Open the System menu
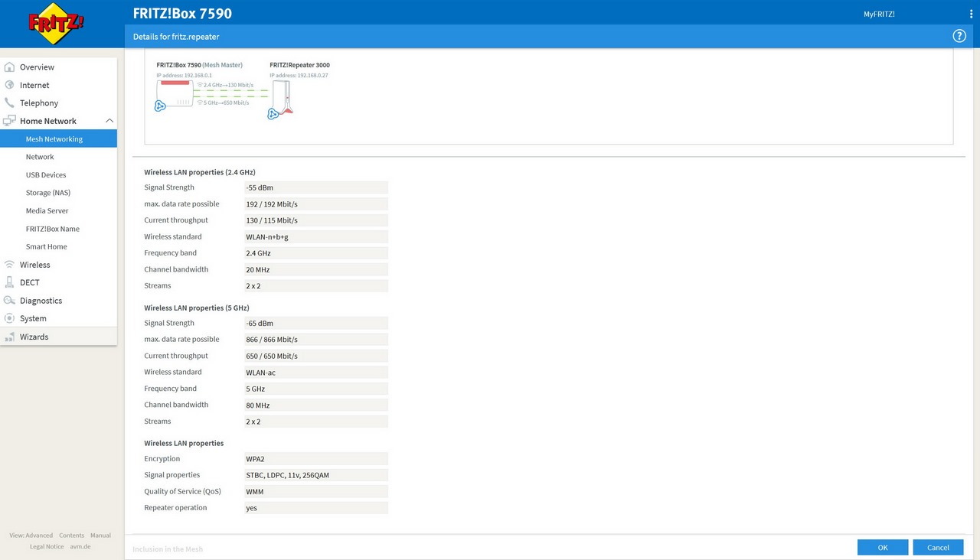980x560 pixels. point(33,319)
